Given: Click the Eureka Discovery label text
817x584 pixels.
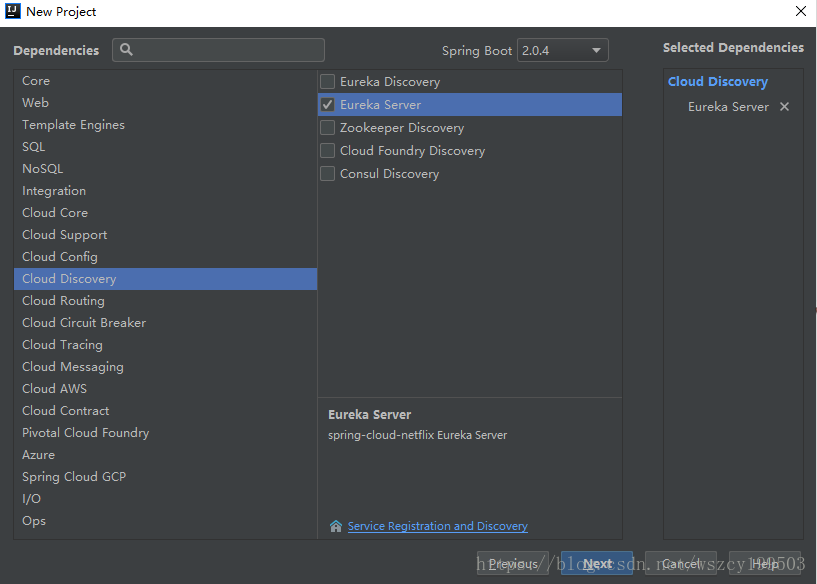Looking at the screenshot, I should (390, 82).
